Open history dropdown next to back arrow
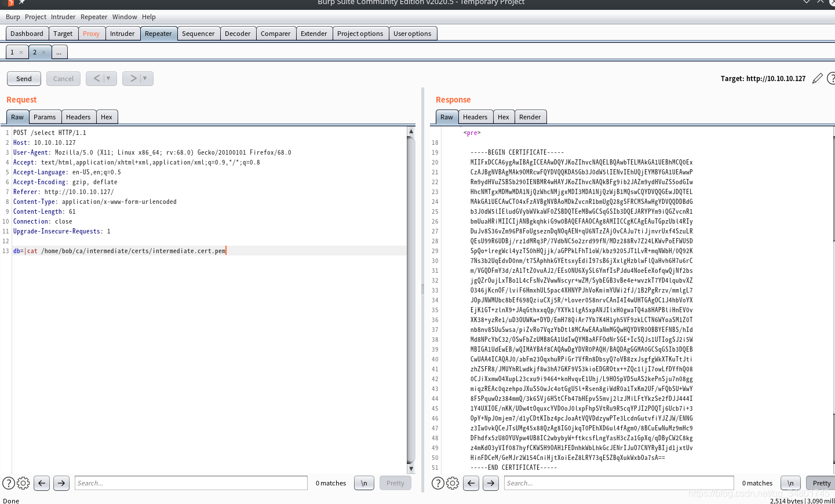The height and width of the screenshot is (504, 835). pos(109,78)
